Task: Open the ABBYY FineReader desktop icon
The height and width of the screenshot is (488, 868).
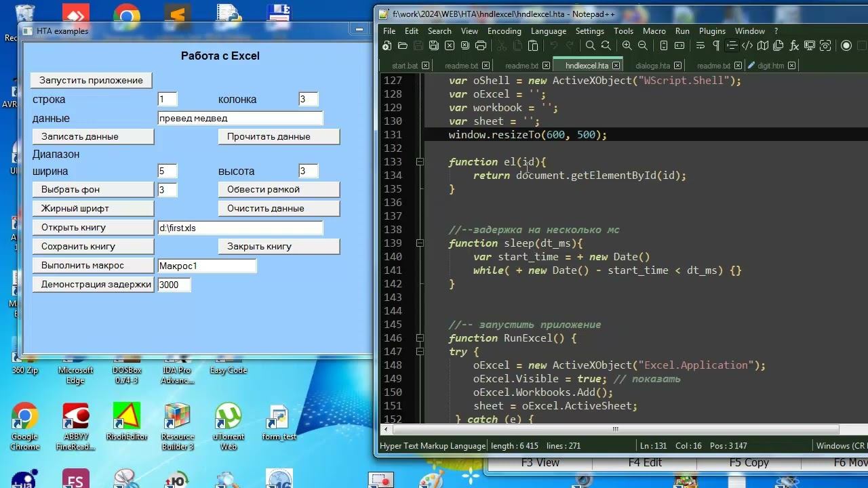Action: [75, 427]
